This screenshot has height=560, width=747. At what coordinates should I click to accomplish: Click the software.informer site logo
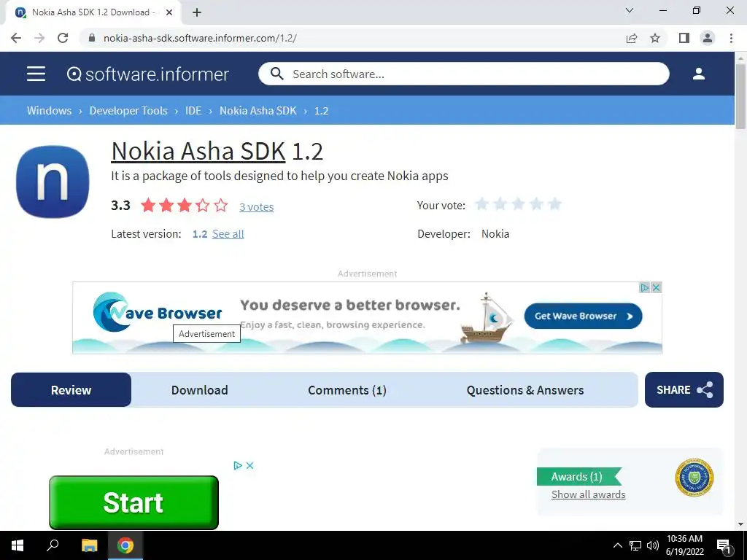click(x=148, y=74)
